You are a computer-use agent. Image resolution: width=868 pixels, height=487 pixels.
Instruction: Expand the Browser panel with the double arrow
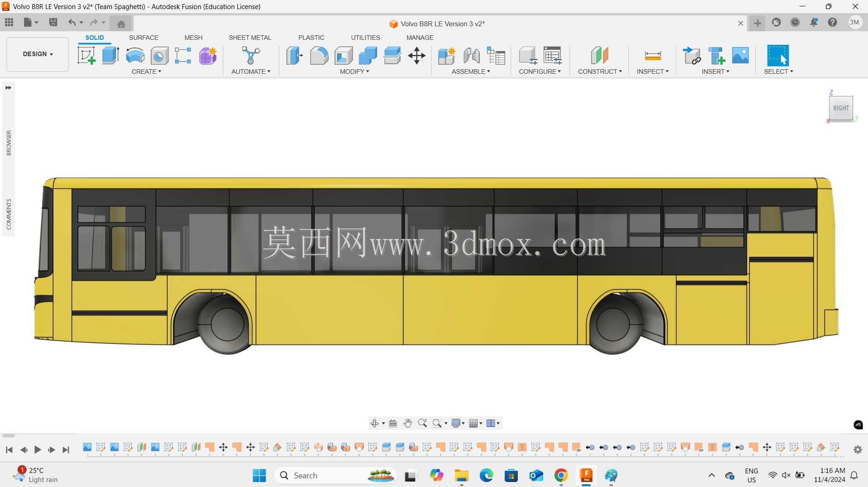click(9, 88)
